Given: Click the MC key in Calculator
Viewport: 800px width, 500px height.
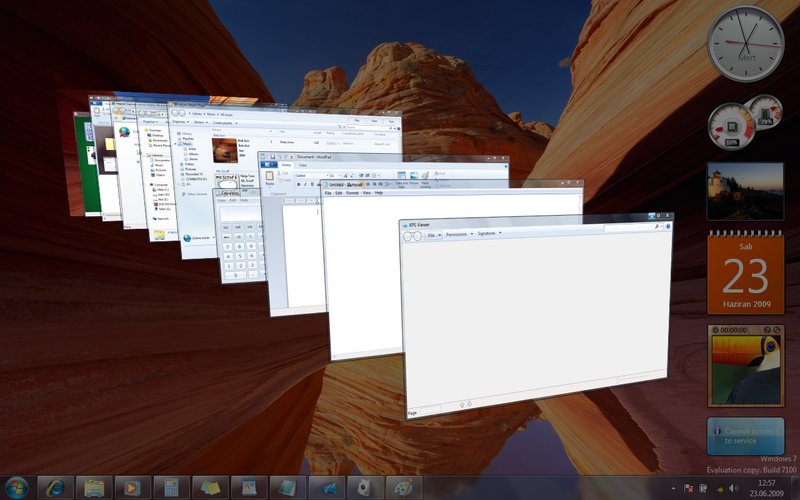Looking at the screenshot, I should pyautogui.click(x=226, y=228).
